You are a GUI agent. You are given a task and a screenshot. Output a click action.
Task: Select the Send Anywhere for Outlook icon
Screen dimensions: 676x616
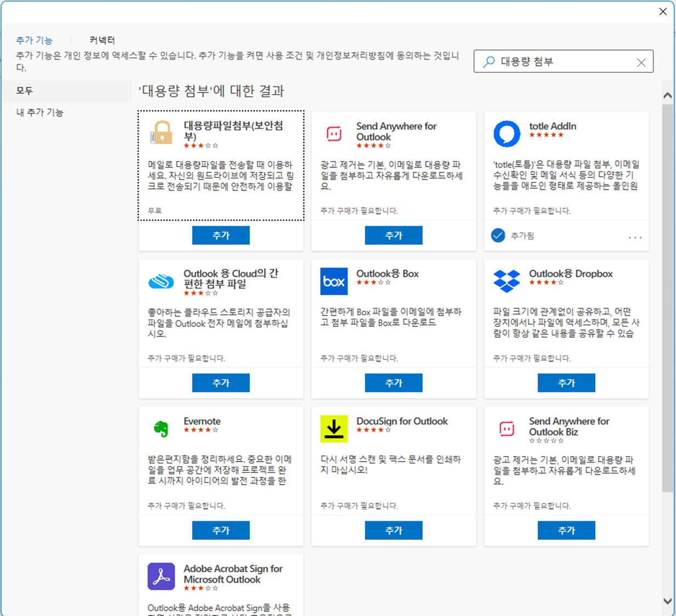[334, 133]
